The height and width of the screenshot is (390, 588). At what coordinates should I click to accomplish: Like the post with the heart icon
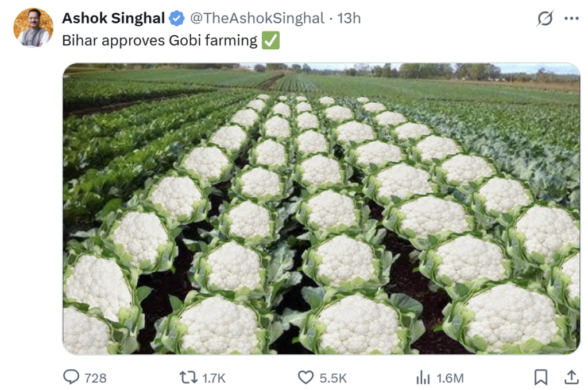pos(305,377)
